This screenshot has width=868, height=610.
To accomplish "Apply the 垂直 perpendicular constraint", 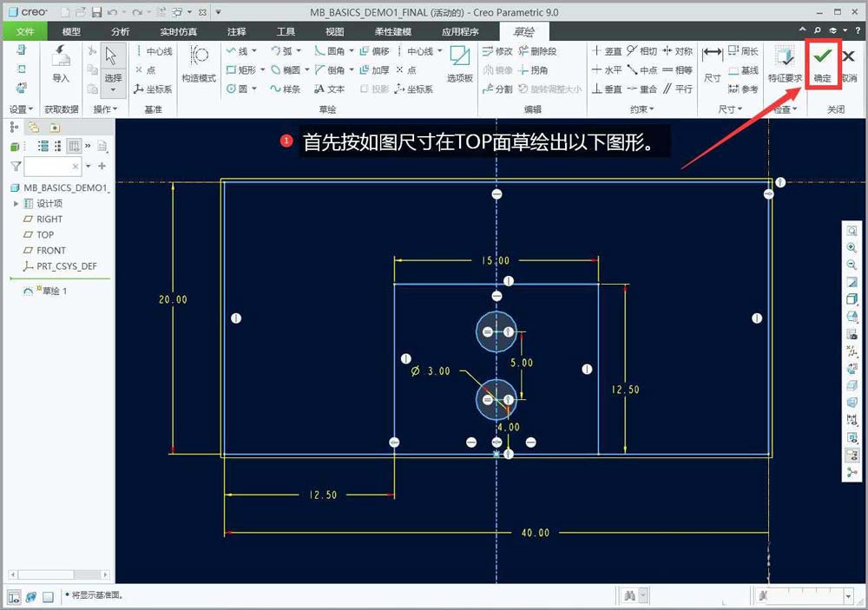I will tap(608, 89).
